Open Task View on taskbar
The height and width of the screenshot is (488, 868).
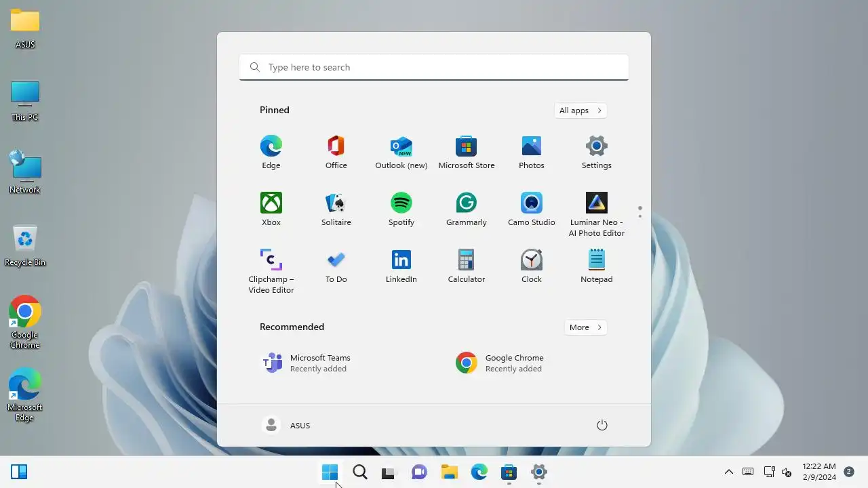click(x=388, y=472)
